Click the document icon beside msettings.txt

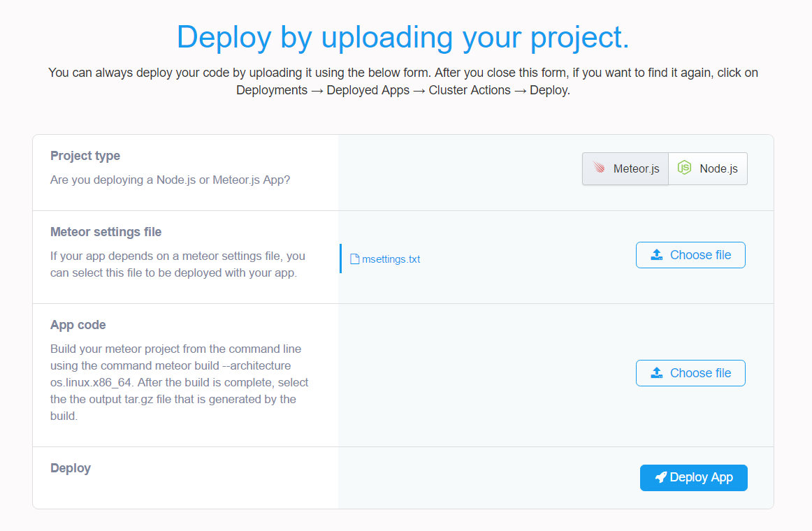355,259
